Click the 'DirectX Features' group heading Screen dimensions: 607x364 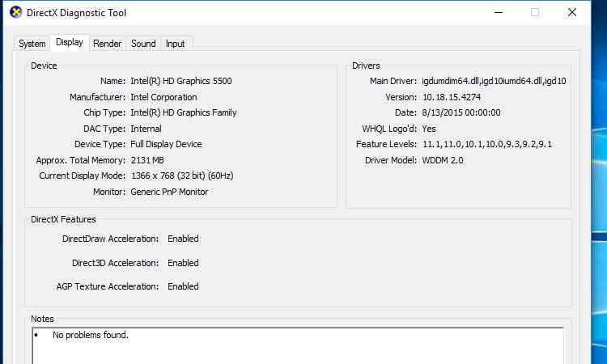(63, 219)
